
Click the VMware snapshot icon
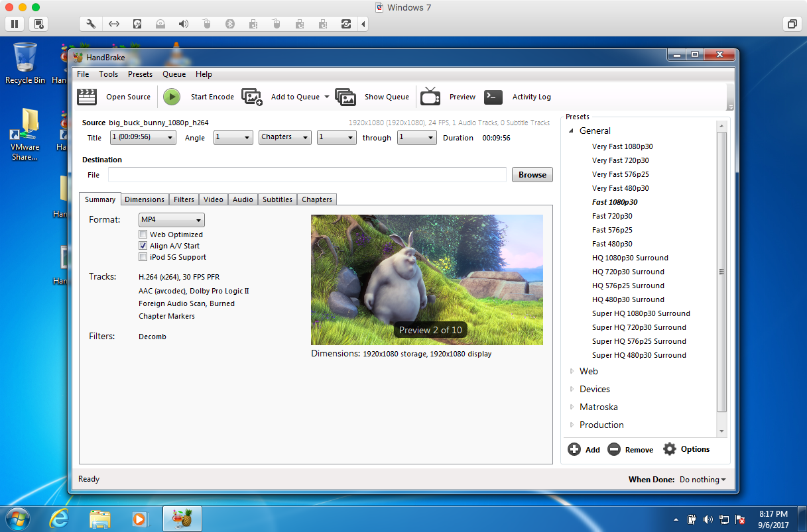click(x=39, y=24)
